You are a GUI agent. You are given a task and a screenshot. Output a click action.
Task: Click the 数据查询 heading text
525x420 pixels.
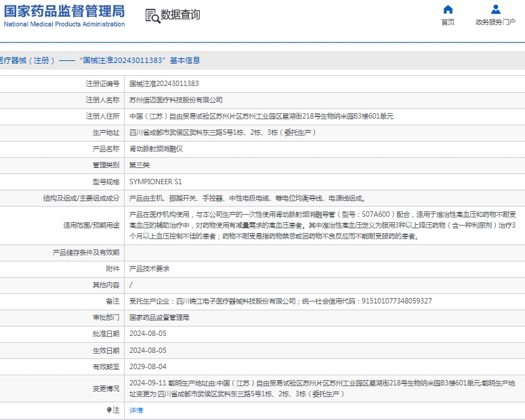180,15
